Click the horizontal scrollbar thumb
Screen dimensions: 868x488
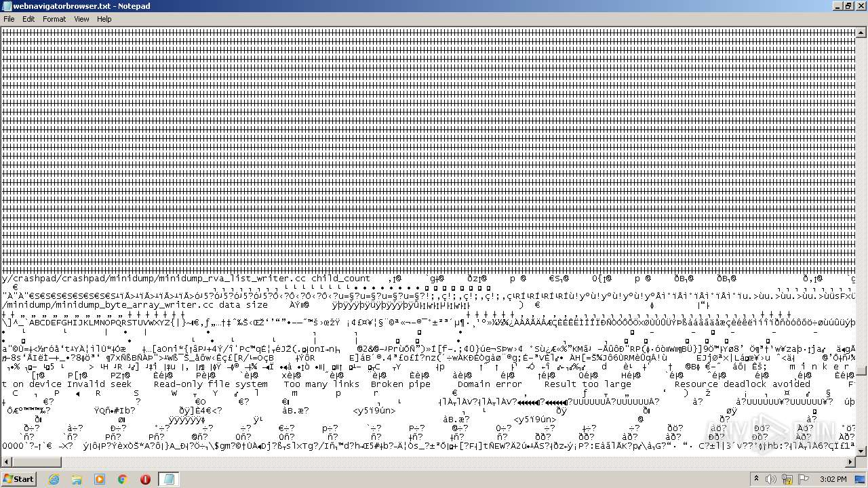tap(37, 462)
